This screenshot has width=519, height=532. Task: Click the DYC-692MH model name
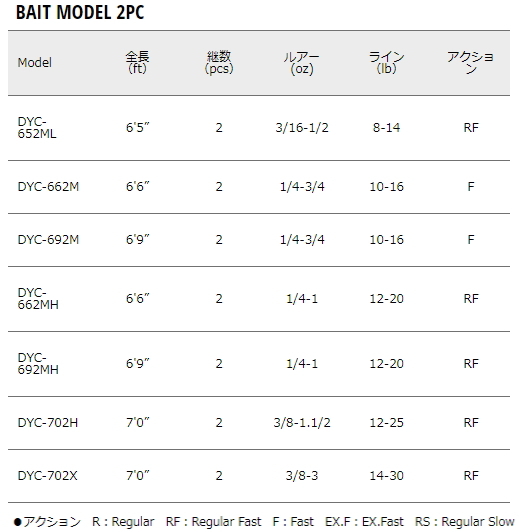(x=38, y=364)
